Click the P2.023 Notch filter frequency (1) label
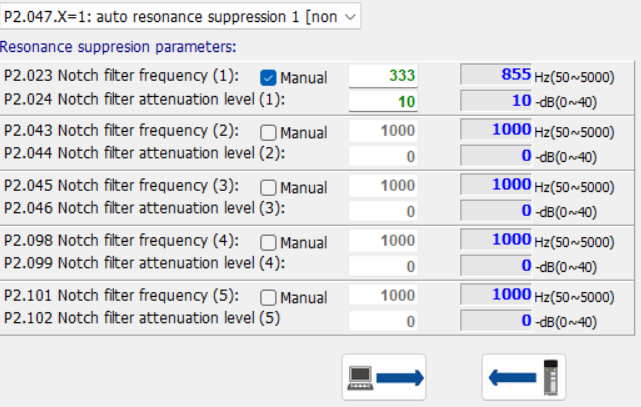The width and height of the screenshot is (641, 407). pyautogui.click(x=121, y=76)
